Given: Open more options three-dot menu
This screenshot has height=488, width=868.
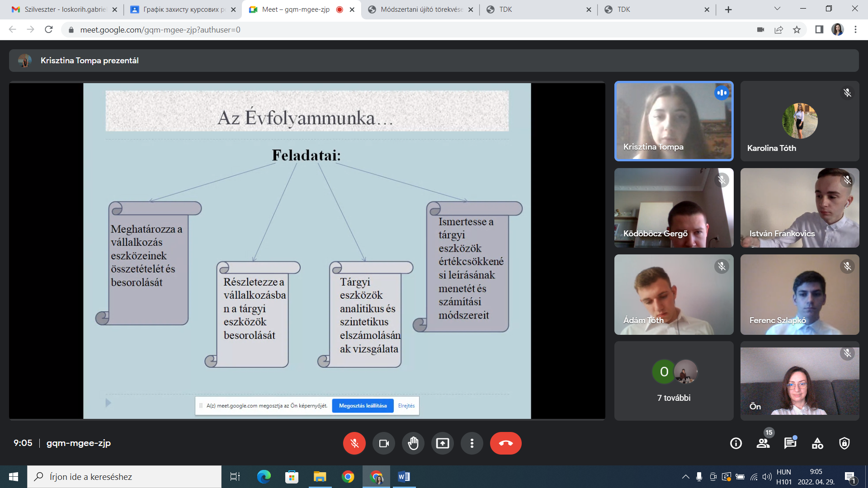Looking at the screenshot, I should 472,443.
